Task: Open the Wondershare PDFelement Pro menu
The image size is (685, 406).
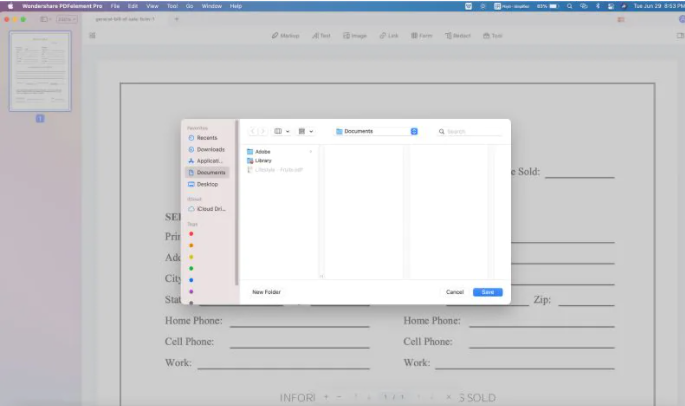Action: [62, 6]
